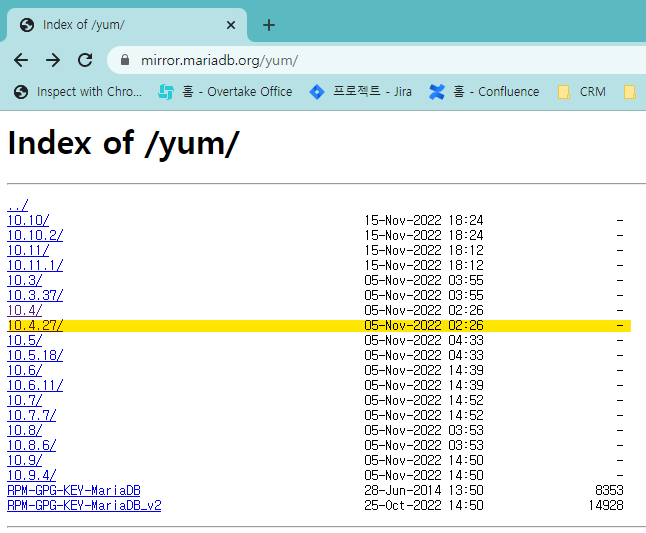Viewport: 646px width, 533px height.
Task: Open the Inspect with Chrome bookmark
Action: coord(77,91)
